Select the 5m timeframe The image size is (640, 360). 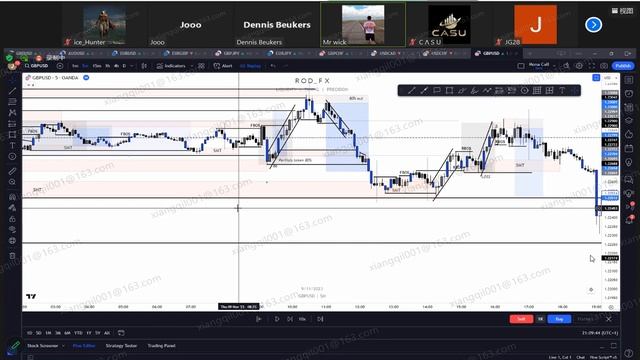[x=85, y=66]
